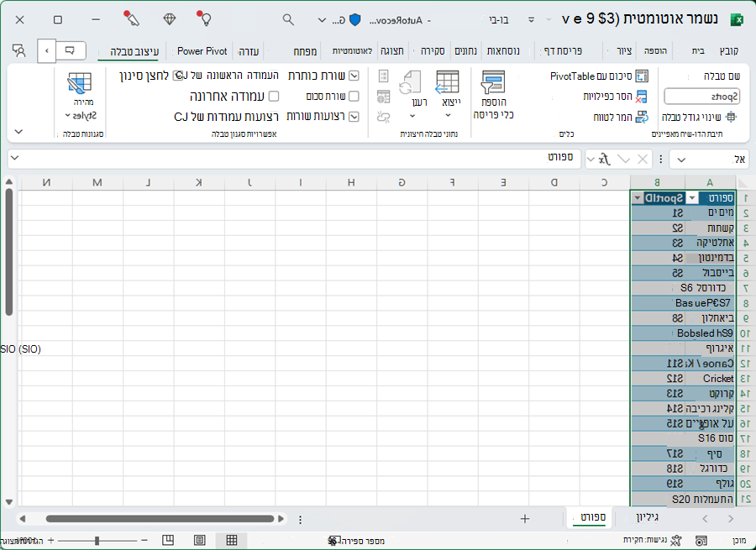Click the accessibility checker status icon
The height and width of the screenshot is (550, 756).
676,541
